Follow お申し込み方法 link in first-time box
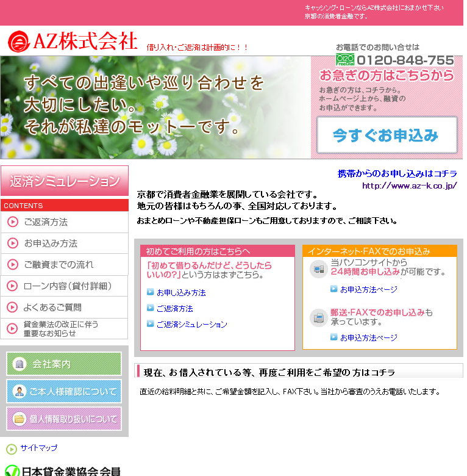The height and width of the screenshot is (476, 467). 181,293
